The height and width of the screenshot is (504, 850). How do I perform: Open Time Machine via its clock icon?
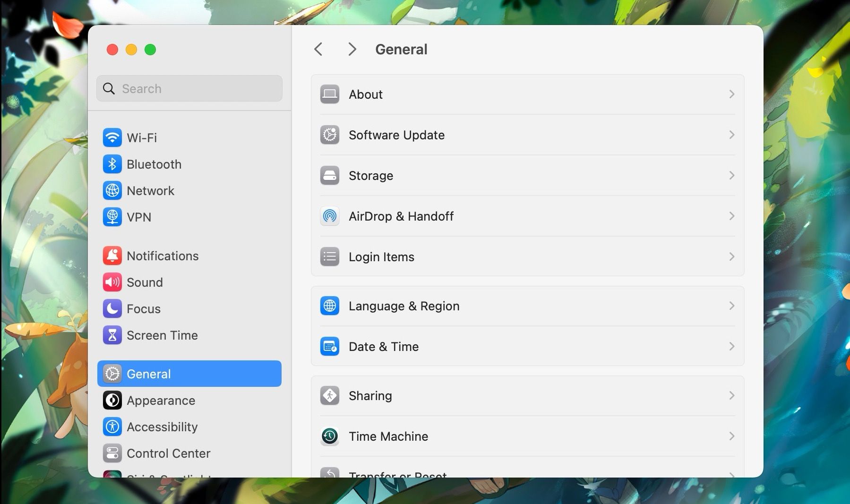(330, 436)
